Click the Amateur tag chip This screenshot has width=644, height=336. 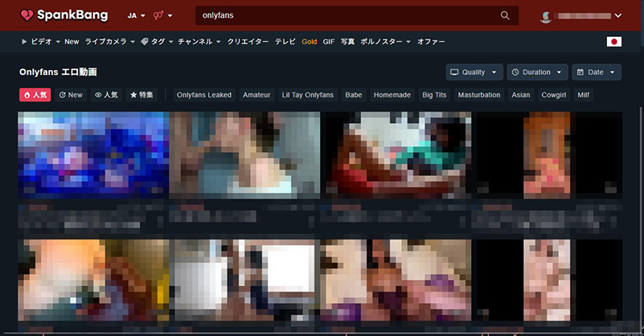point(256,95)
